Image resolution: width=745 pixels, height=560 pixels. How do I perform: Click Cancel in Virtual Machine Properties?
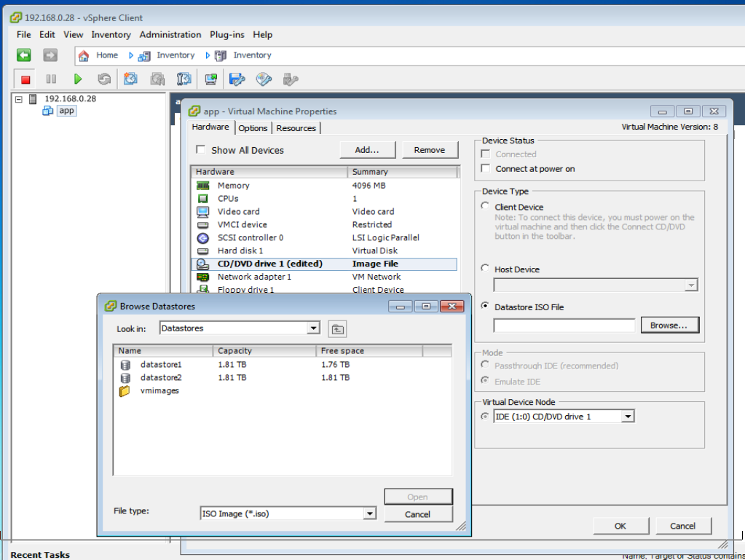pyautogui.click(x=683, y=526)
